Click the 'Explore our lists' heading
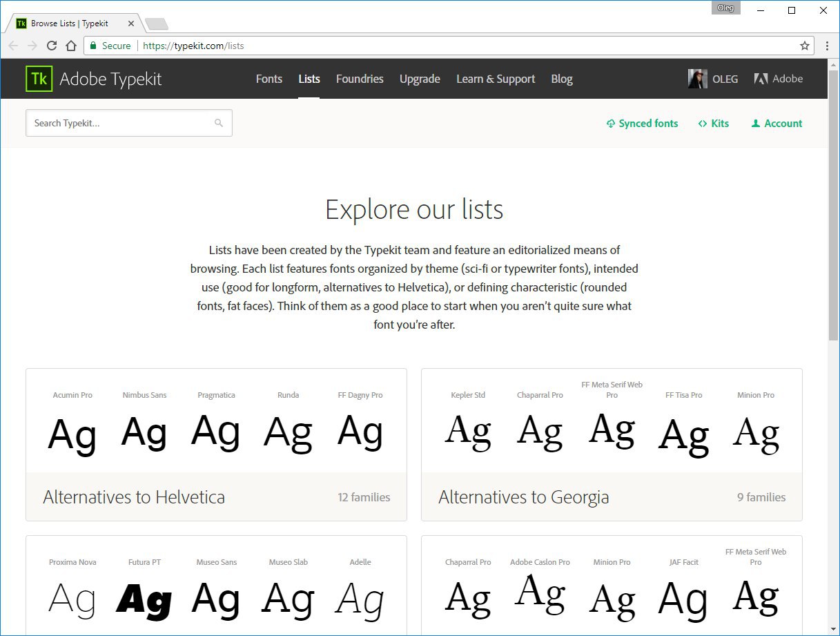The height and width of the screenshot is (636, 840). (414, 210)
